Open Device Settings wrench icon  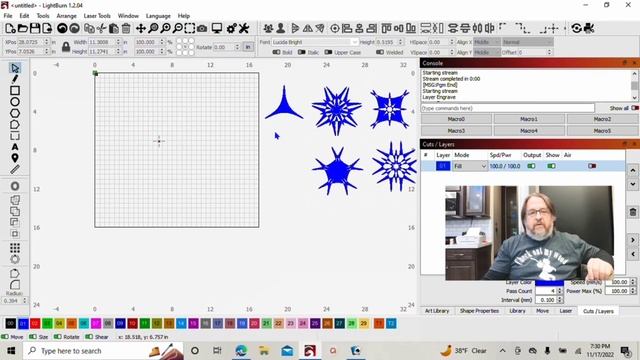coord(244,28)
